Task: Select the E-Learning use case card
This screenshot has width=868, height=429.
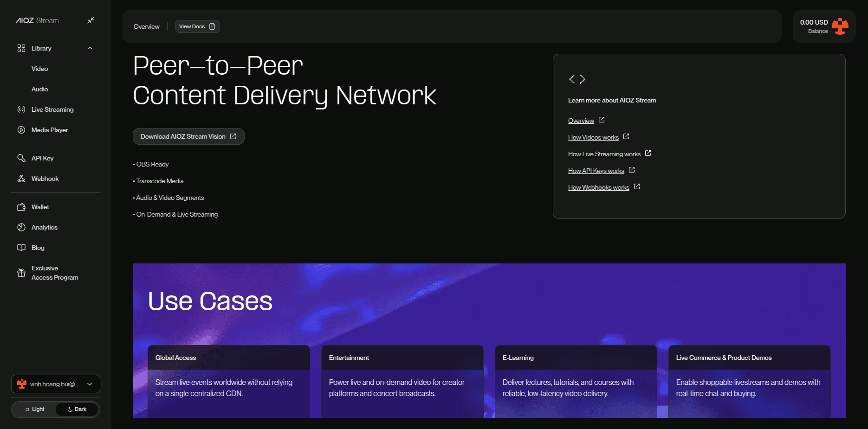Action: (576, 380)
